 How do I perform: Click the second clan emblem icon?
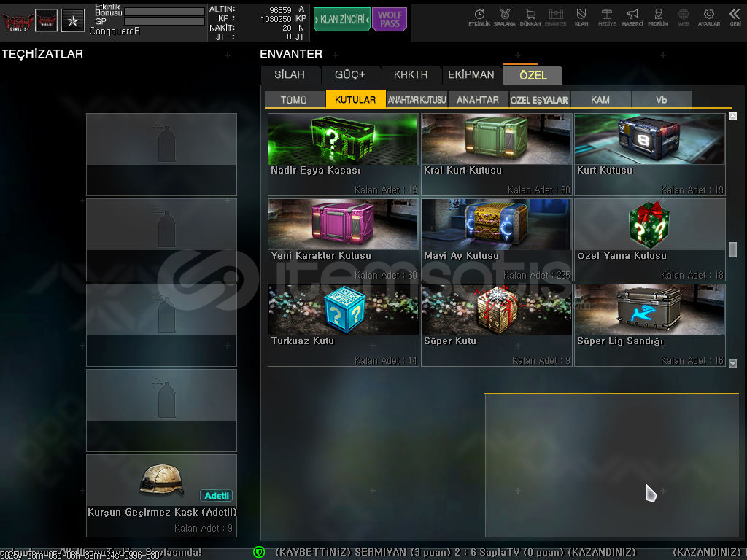(x=47, y=21)
